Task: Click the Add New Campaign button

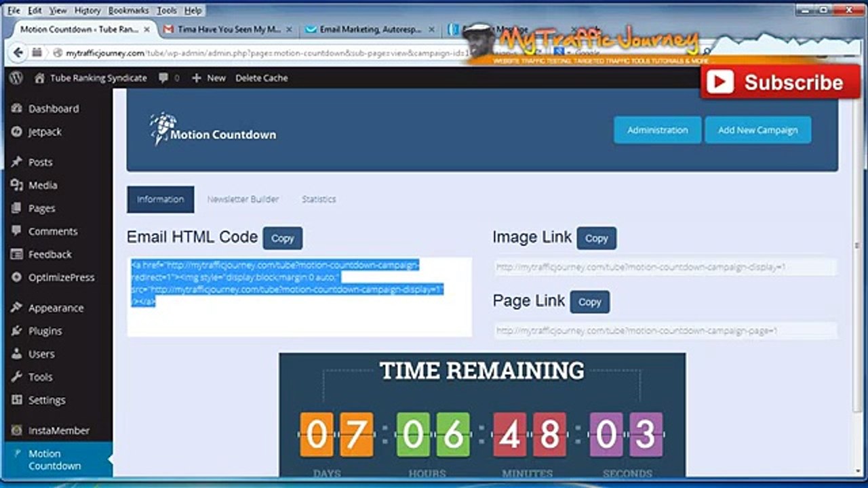Action: 758,130
